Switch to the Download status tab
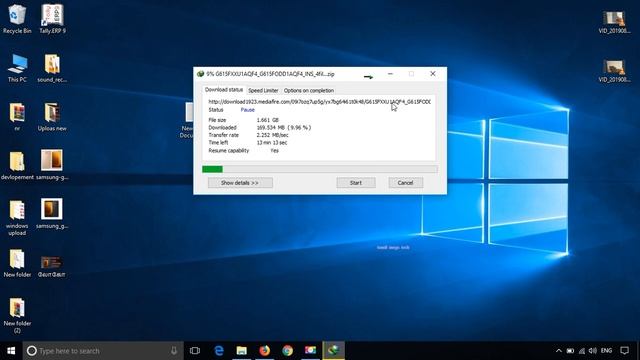640x360 pixels. coord(224,90)
